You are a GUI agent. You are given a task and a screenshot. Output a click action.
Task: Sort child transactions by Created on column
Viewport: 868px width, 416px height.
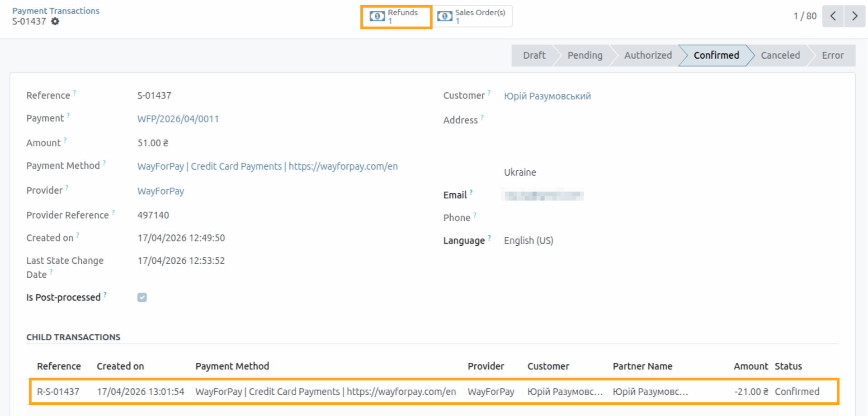(x=120, y=366)
